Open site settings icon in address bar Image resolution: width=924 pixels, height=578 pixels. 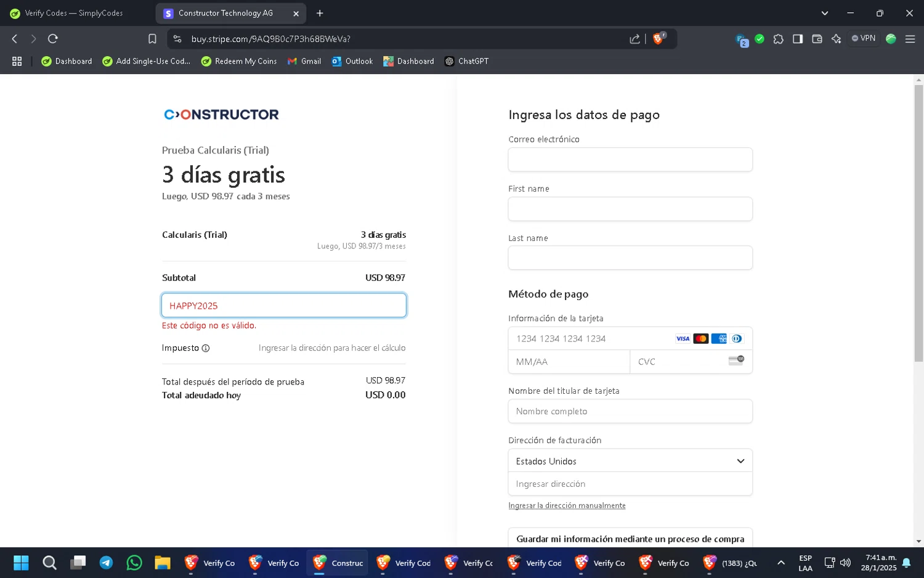click(177, 39)
